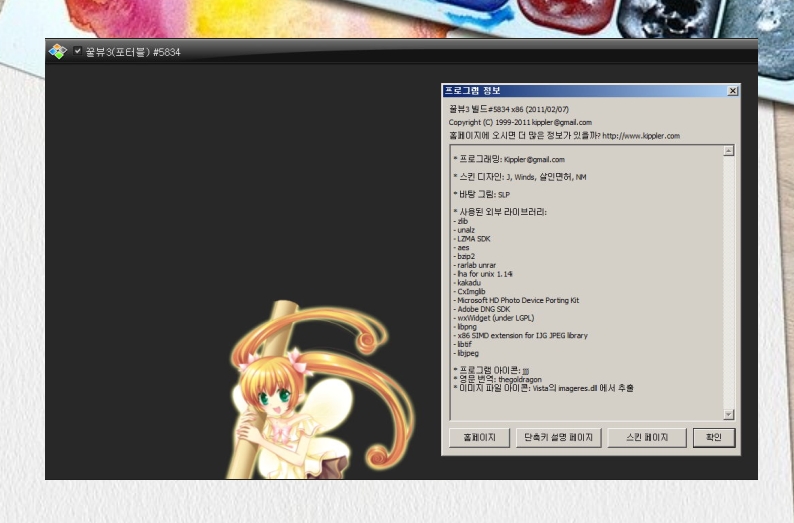Click the 사용된 외부 라이브러리 heading

[500, 212]
